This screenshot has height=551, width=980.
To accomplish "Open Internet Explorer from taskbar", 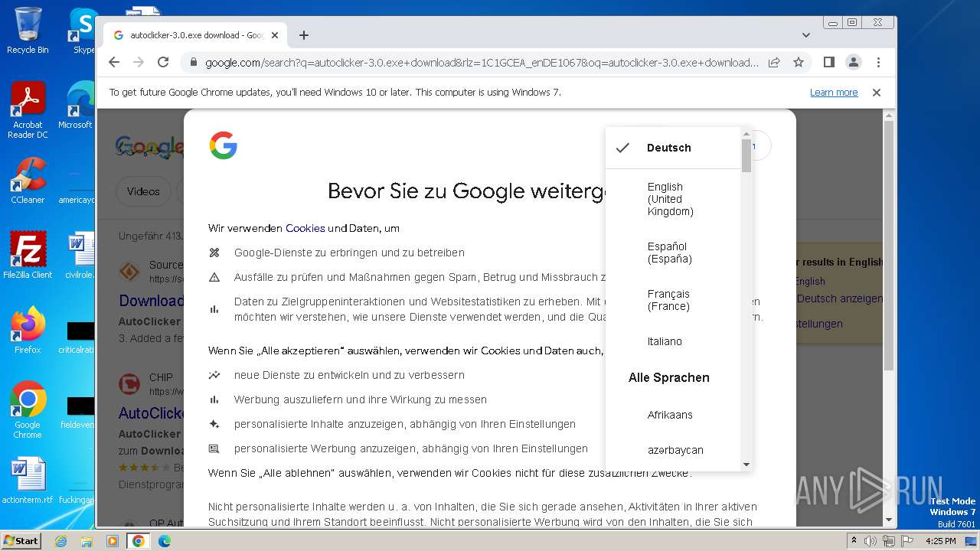I will click(61, 541).
